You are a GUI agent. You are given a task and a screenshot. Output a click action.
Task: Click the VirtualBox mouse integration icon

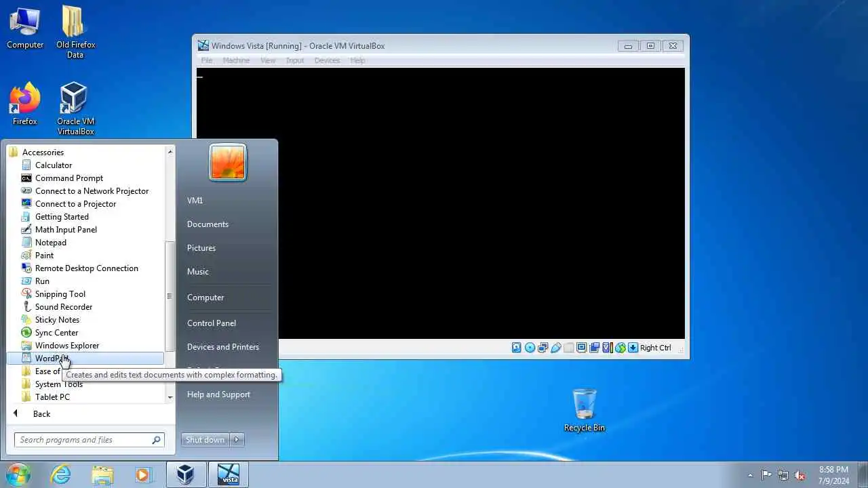tap(620, 348)
